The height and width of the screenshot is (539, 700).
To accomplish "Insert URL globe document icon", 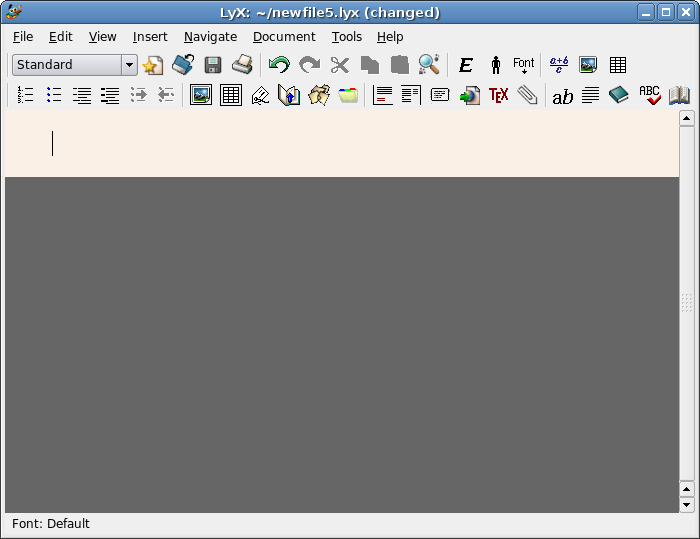I will click(x=470, y=95).
